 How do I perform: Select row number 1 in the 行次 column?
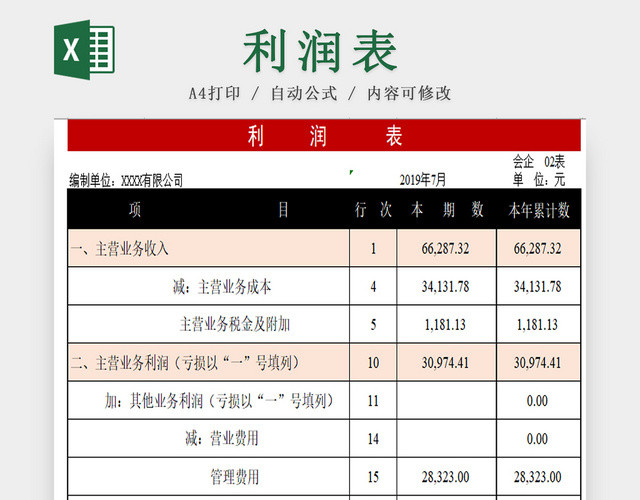coord(373,248)
